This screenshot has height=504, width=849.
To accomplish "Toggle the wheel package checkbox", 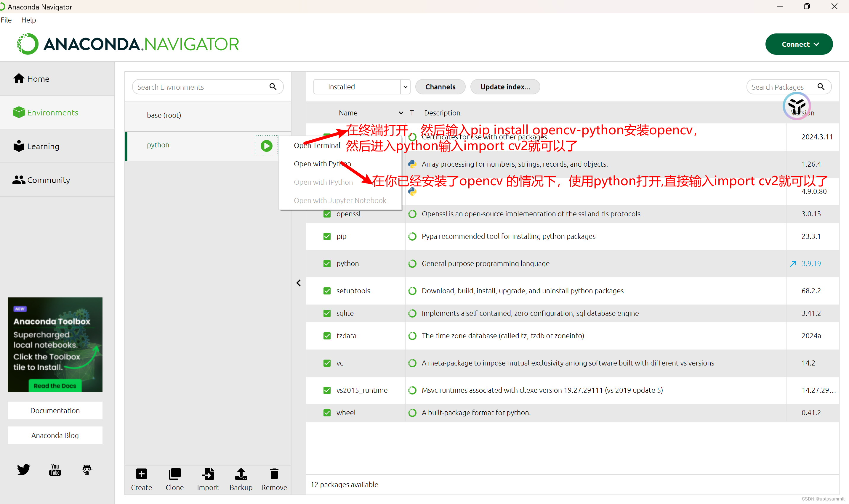I will (x=327, y=413).
